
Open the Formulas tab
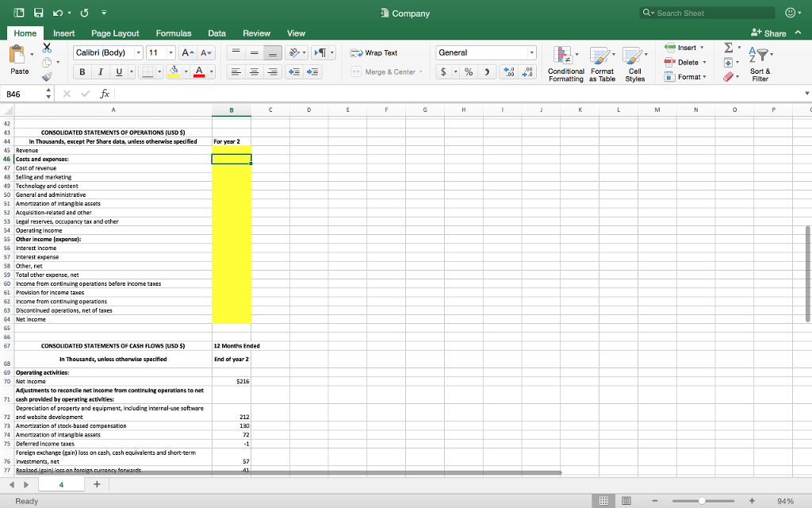click(174, 33)
